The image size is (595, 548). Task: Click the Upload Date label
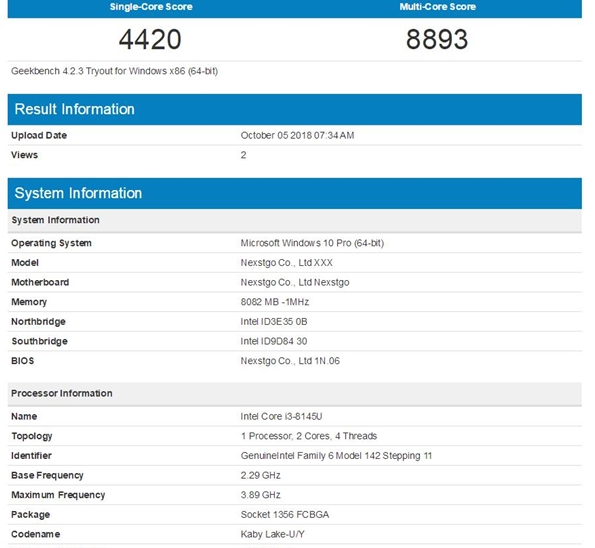pos(39,135)
